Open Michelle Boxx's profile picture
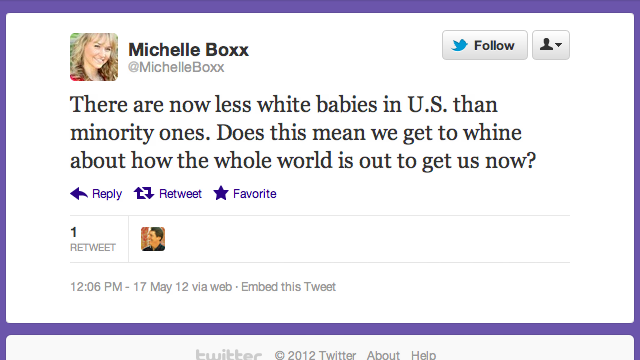The image size is (640, 360). click(x=94, y=57)
